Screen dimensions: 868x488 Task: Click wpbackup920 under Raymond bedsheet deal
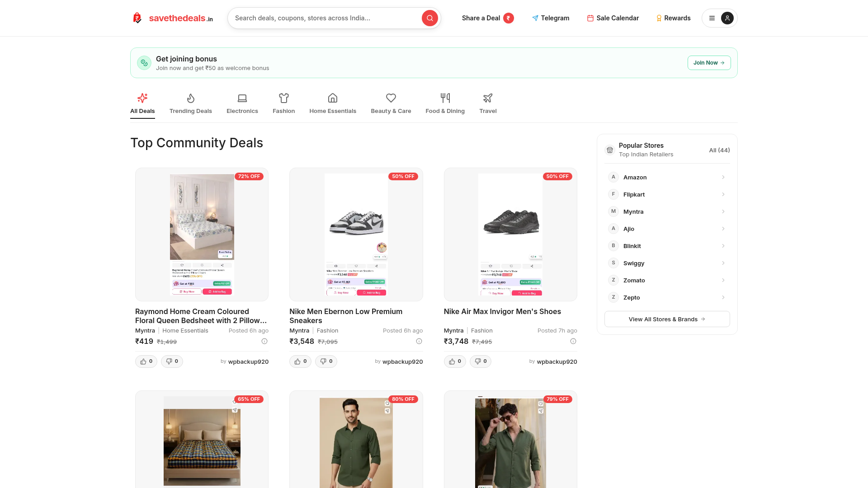[248, 361]
